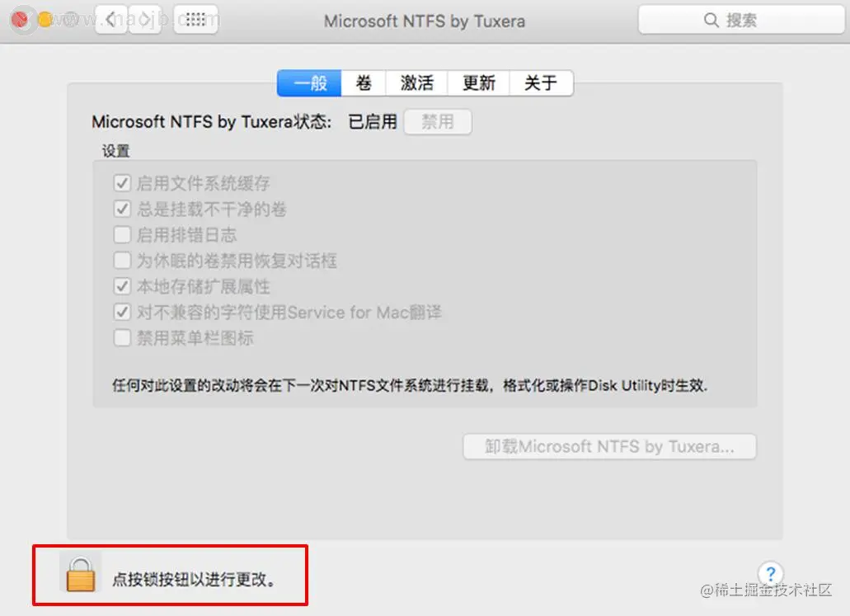Click the 搜索 search field

[x=741, y=20]
